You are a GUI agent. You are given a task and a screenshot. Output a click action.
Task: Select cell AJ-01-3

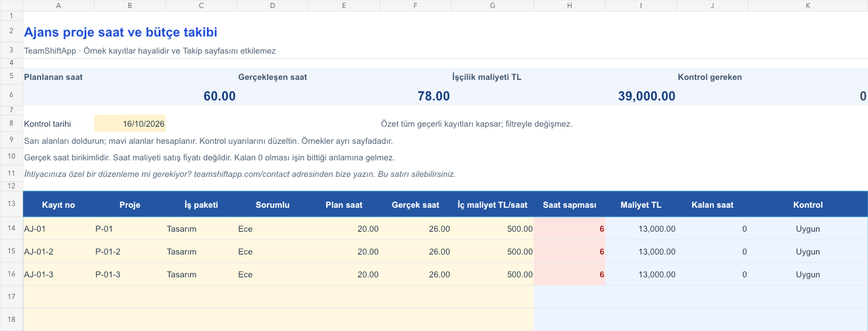(58, 275)
